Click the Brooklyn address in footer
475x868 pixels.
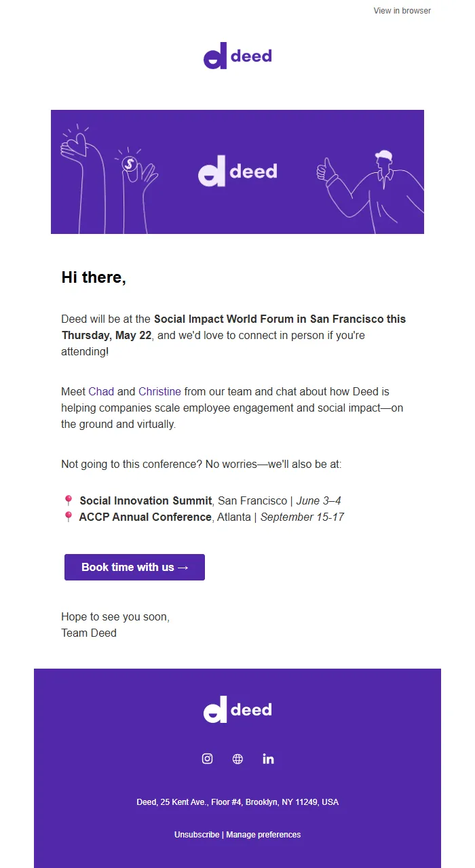[x=237, y=802]
